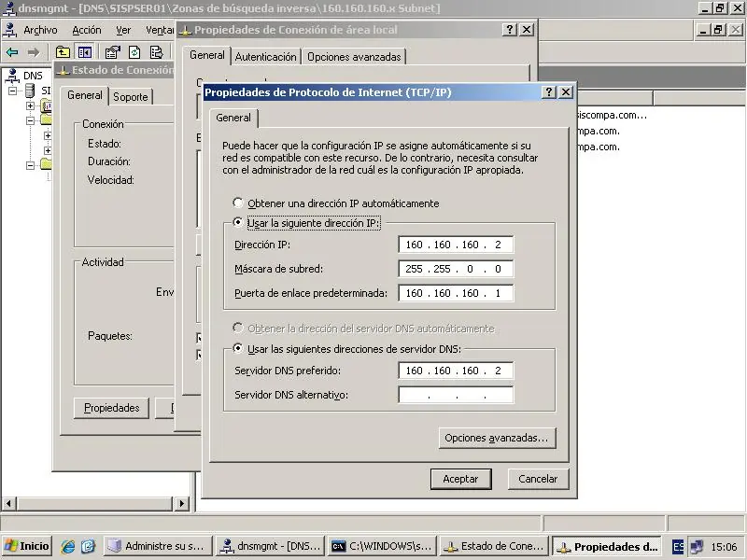Image resolution: width=747 pixels, height=560 pixels.
Task: Switch to Soporte tab in Estado window
Action: [131, 97]
